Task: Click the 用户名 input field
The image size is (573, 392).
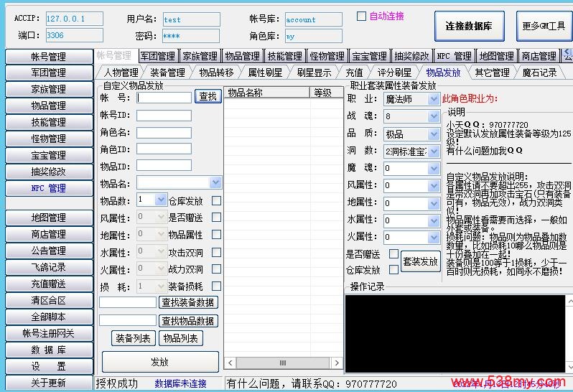Action: tap(192, 19)
